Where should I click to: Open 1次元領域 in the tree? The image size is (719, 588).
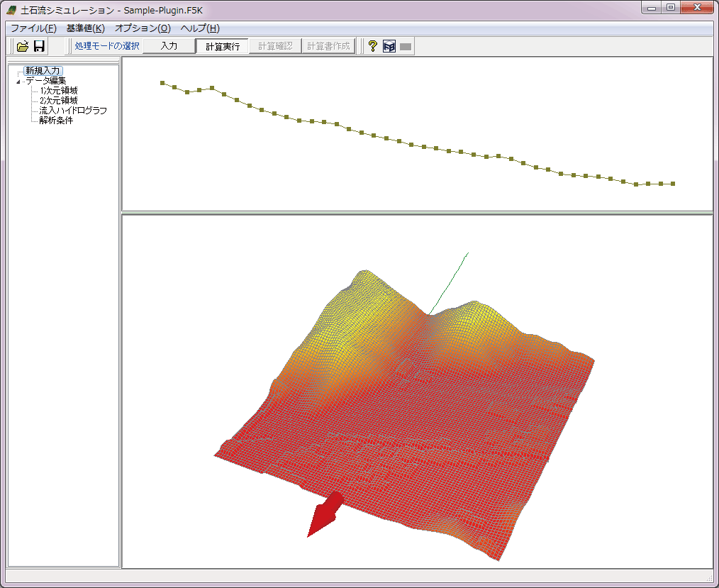[59, 91]
